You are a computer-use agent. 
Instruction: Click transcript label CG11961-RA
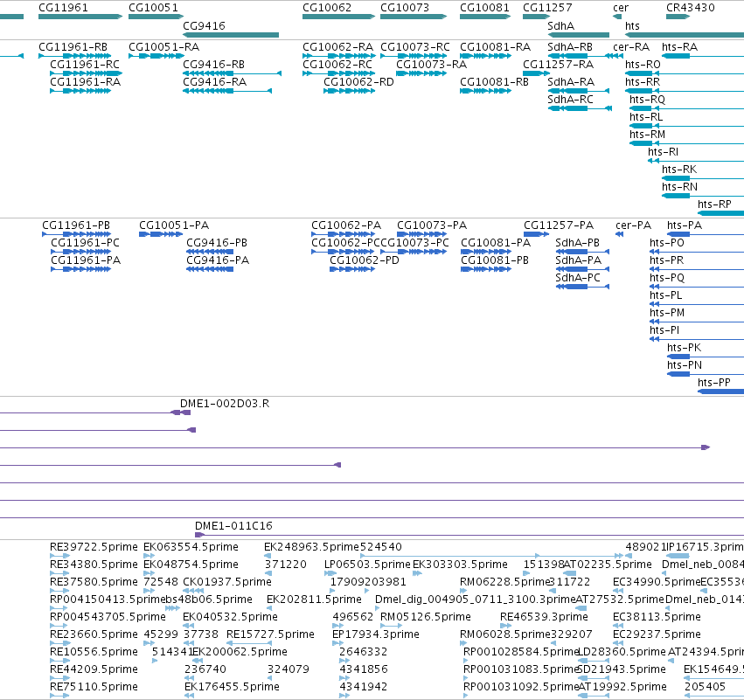[x=86, y=82]
